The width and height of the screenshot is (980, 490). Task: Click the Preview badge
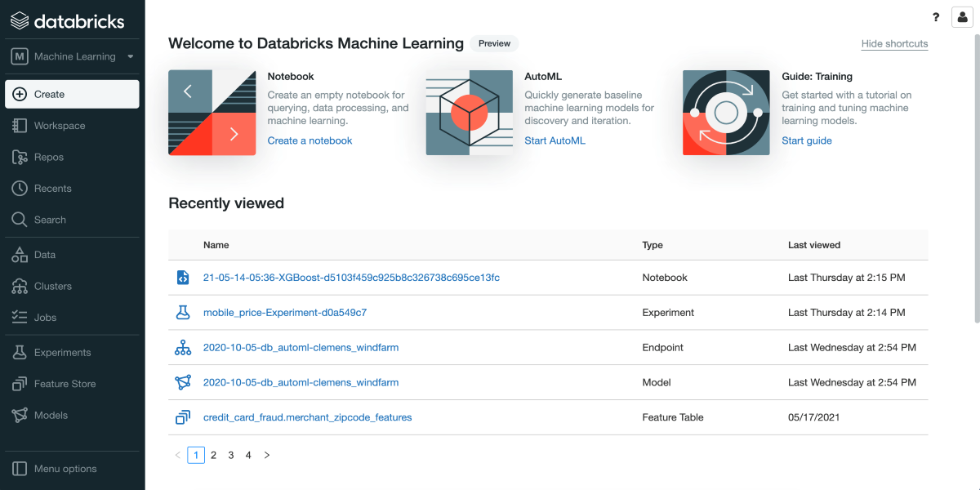[494, 43]
